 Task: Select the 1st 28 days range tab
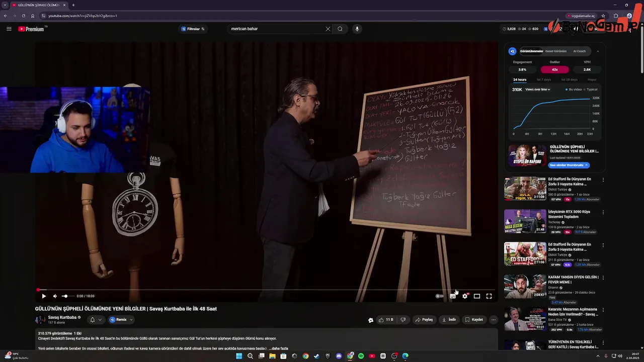(570, 80)
